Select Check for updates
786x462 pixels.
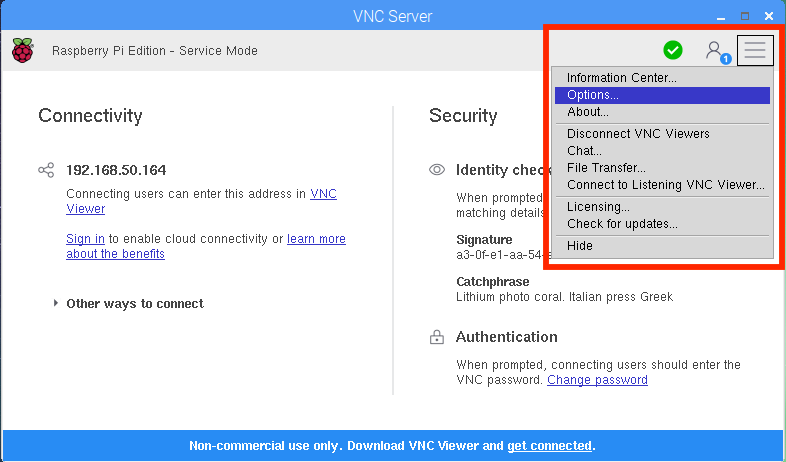point(662,224)
